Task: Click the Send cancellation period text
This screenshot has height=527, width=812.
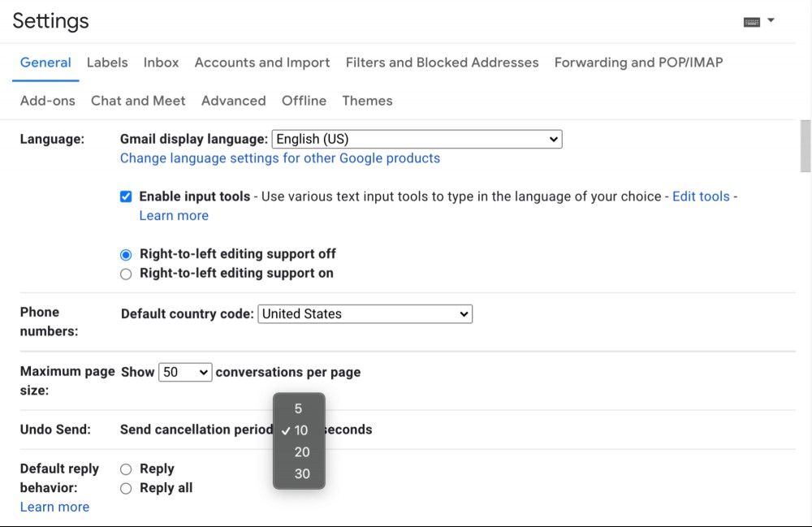Action: tap(197, 430)
